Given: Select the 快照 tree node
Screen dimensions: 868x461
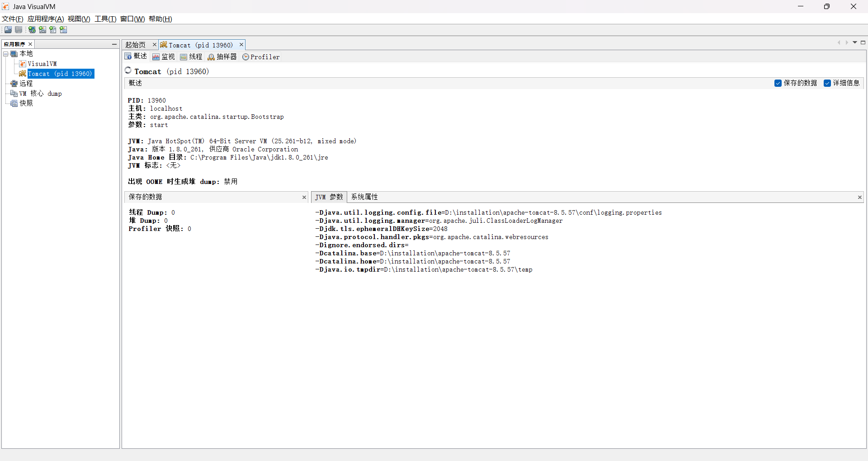Looking at the screenshot, I should 26,103.
